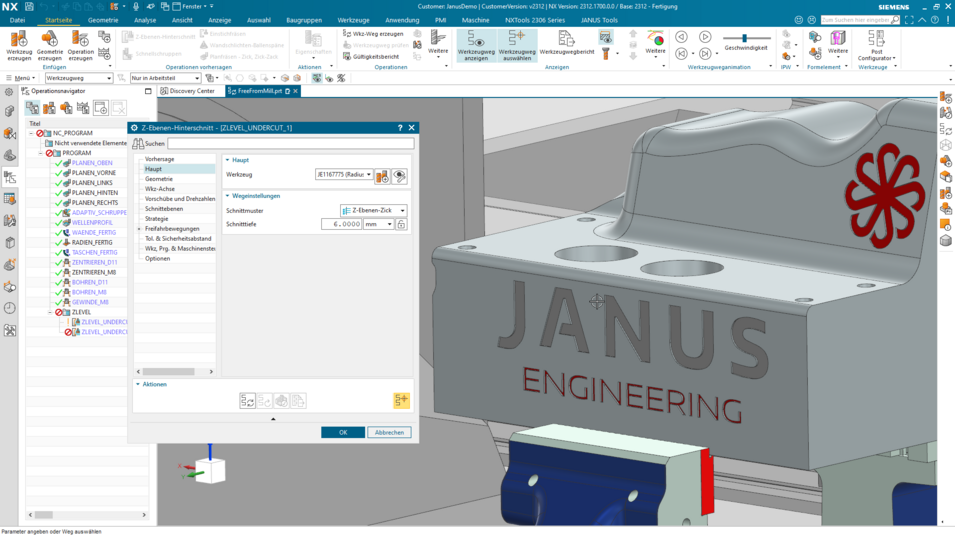Image resolution: width=955 pixels, height=537 pixels.
Task: Open the Geometrie ribbon tab
Action: 103,20
